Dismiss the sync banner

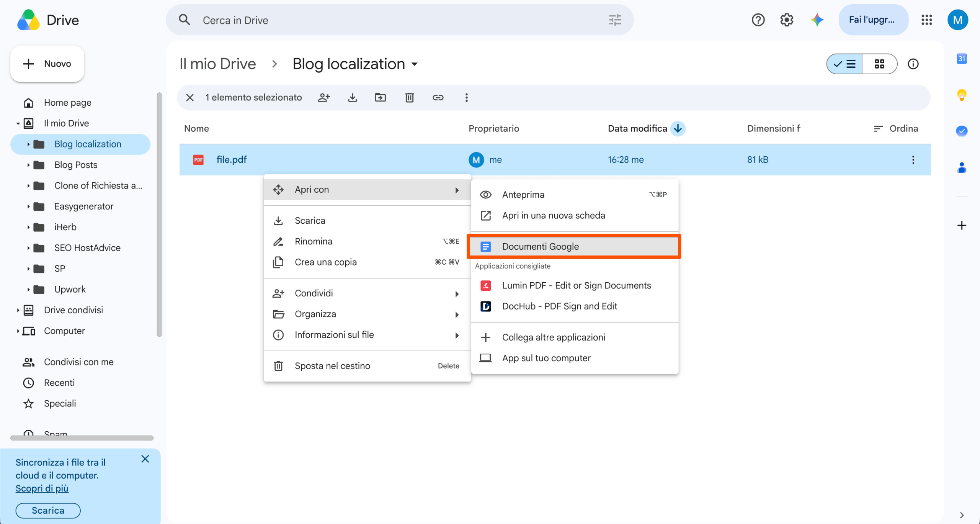coord(145,459)
